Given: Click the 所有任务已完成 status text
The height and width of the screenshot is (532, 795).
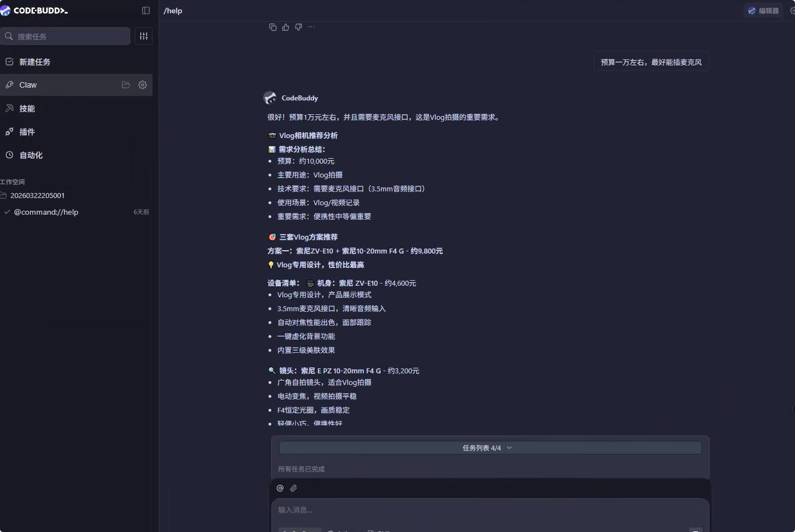Looking at the screenshot, I should [x=301, y=469].
